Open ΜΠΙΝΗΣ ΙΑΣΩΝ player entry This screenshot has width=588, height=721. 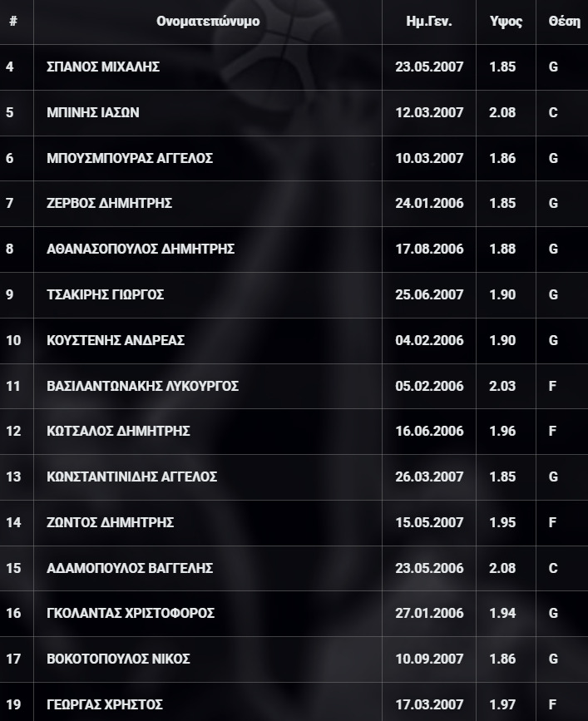coord(93,112)
